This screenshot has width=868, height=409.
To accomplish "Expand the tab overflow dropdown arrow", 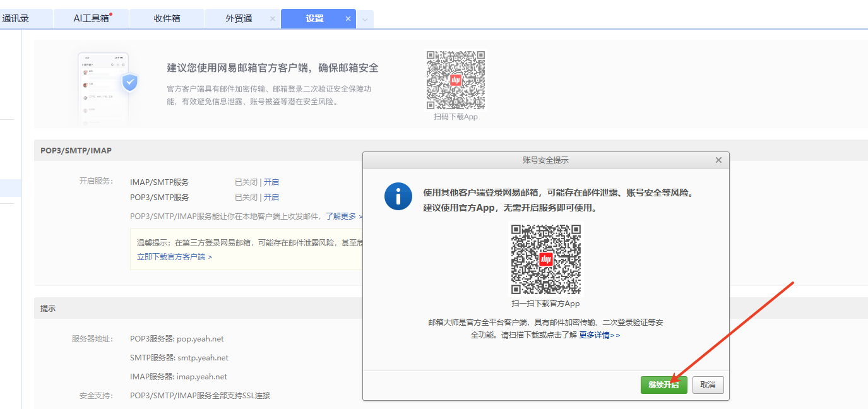I will (365, 20).
